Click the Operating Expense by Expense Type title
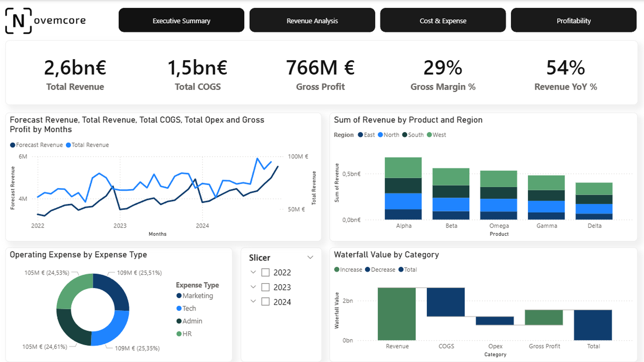Viewport: 644px width, 362px height. coord(78,255)
